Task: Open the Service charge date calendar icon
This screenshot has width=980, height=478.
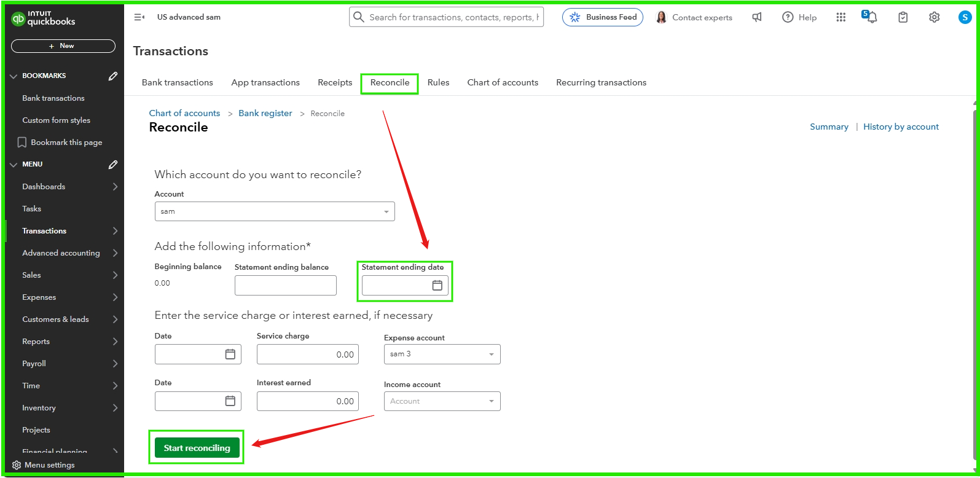Action: pos(230,354)
